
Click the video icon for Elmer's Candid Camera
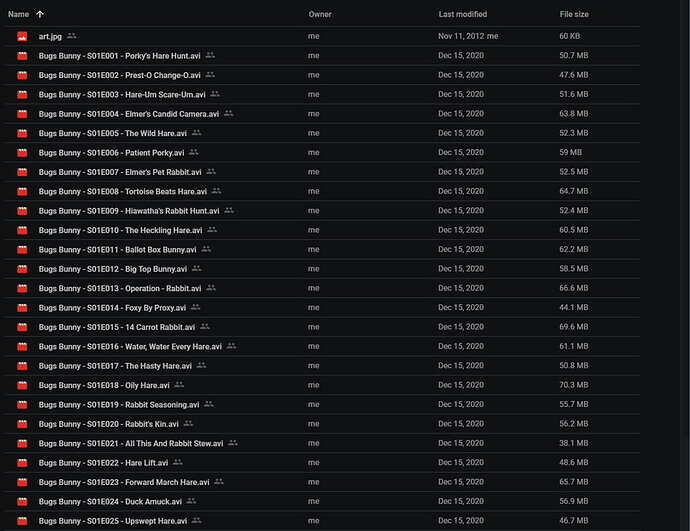[22, 114]
